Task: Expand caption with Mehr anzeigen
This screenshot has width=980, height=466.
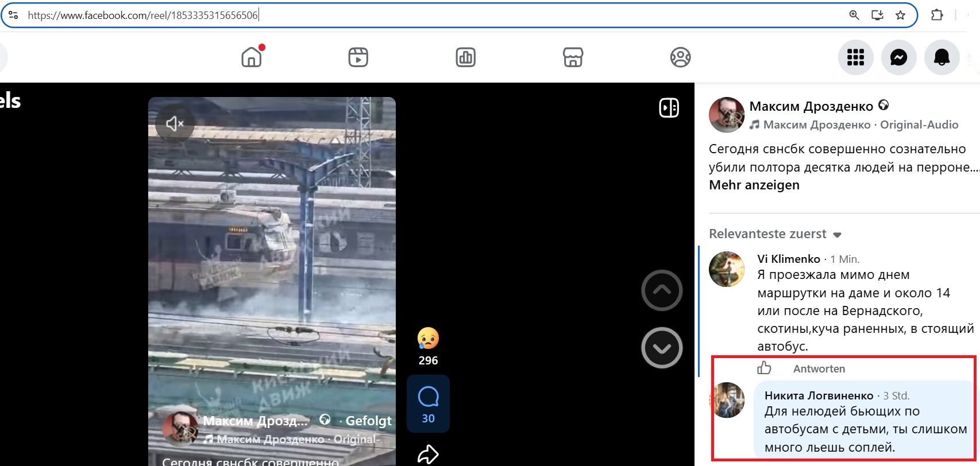Action: point(754,185)
